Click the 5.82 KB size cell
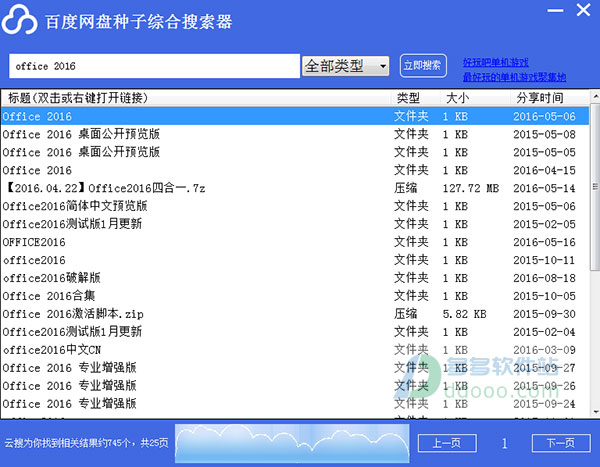Viewport: 600px width, 467px height. [x=464, y=314]
